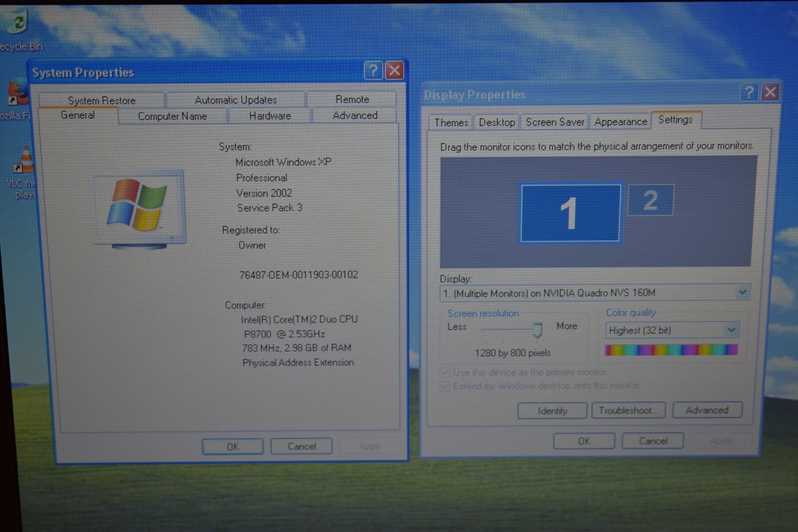Click the "Microsoft Windows XP" system text
Image resolution: width=798 pixels, height=532 pixels.
pyautogui.click(x=283, y=162)
